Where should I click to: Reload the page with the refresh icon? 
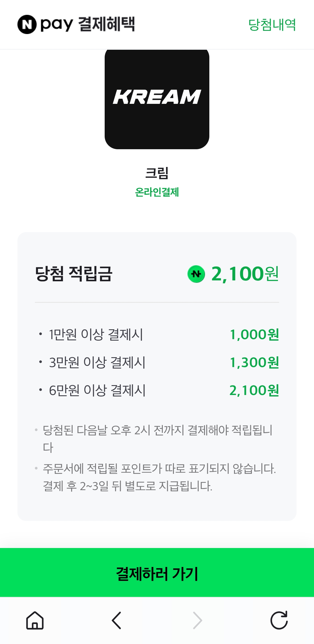tap(279, 620)
